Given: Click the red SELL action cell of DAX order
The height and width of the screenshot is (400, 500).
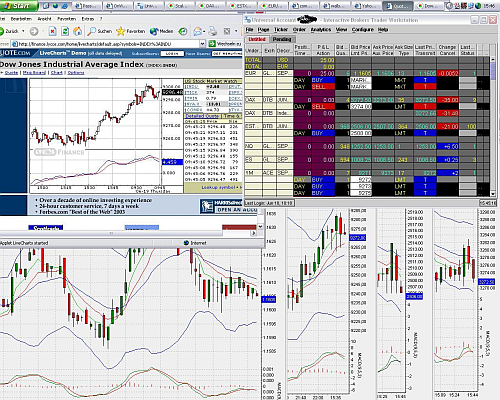Looking at the screenshot, I should pos(323,107).
